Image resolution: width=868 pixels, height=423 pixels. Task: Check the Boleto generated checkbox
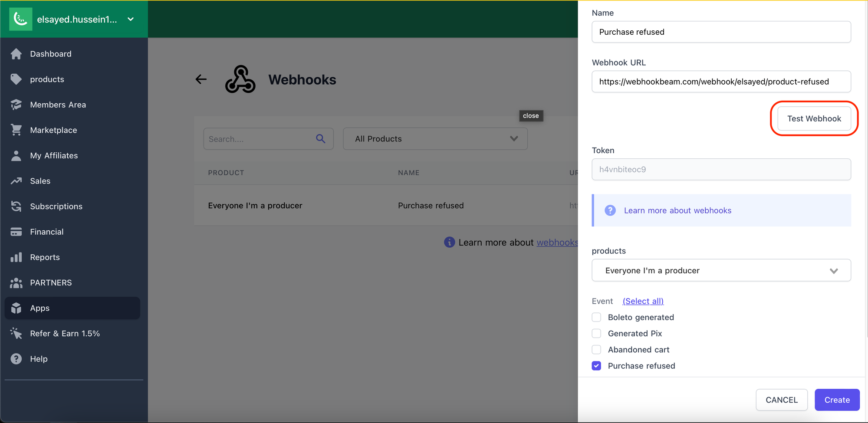[596, 317]
